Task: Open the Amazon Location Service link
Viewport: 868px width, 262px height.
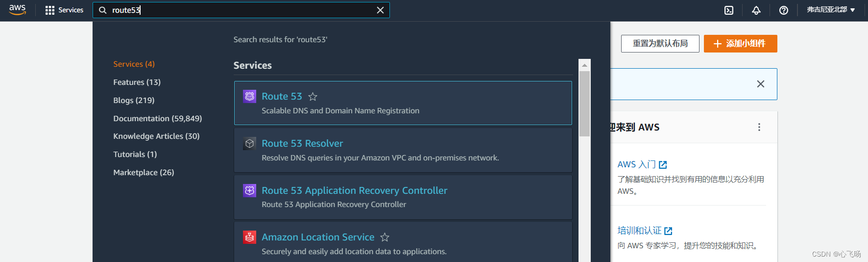Action: coord(318,237)
